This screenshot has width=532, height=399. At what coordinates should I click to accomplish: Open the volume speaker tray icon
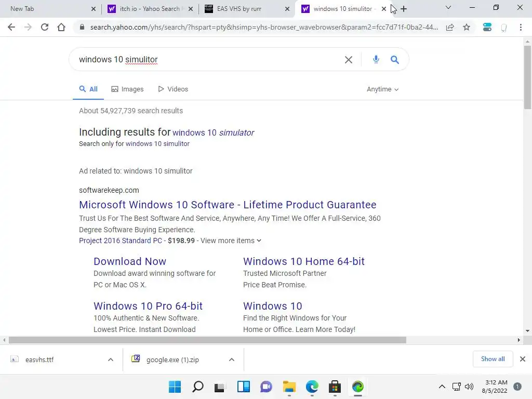(x=469, y=387)
